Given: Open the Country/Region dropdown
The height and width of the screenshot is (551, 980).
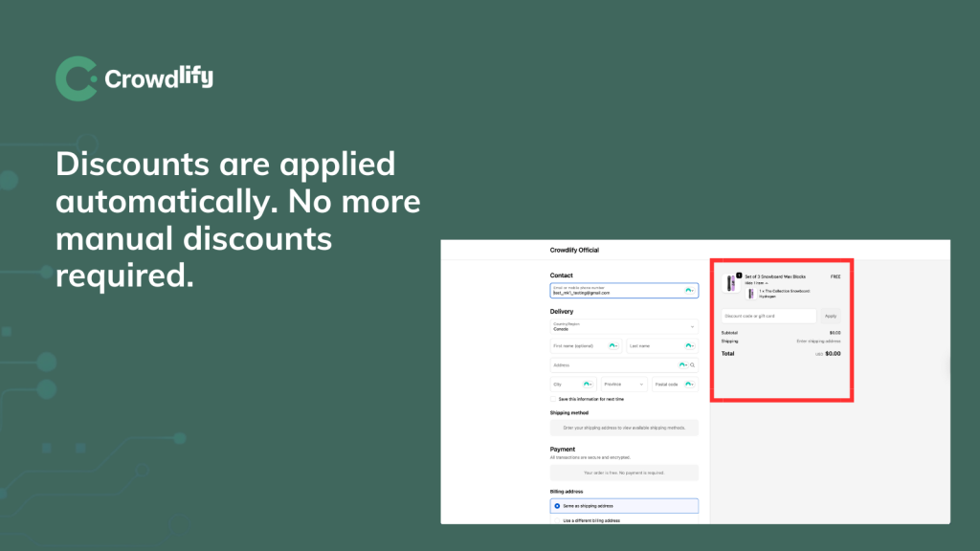Looking at the screenshot, I should tap(624, 326).
